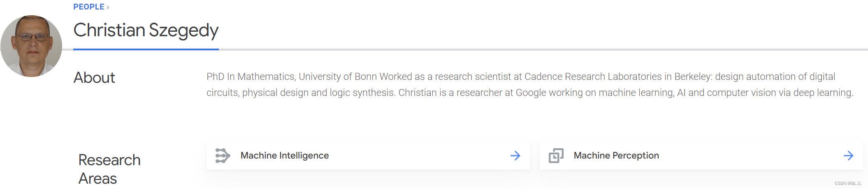Screen dimensions: 868x189
Task: Click the 'Google' word in bio paragraph
Action: [x=531, y=93]
